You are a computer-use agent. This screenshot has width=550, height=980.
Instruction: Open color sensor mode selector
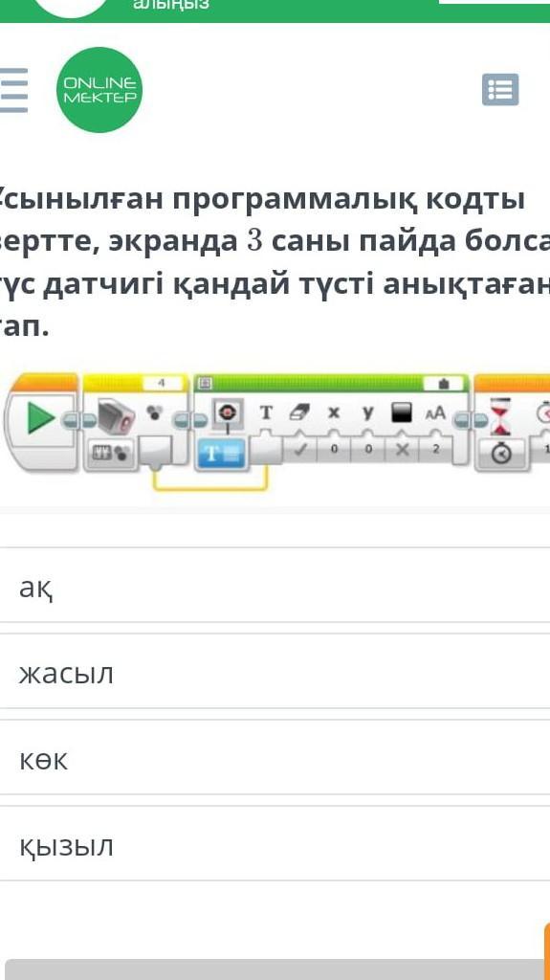coord(111,453)
